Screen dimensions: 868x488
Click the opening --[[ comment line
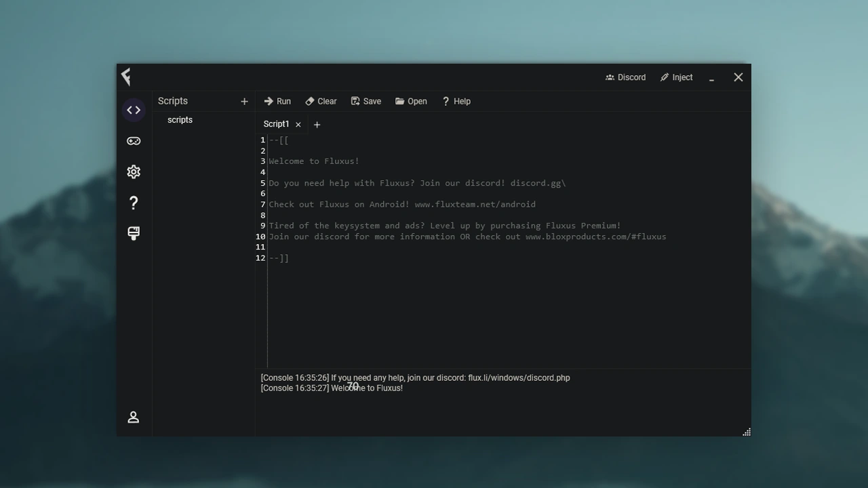tap(279, 140)
